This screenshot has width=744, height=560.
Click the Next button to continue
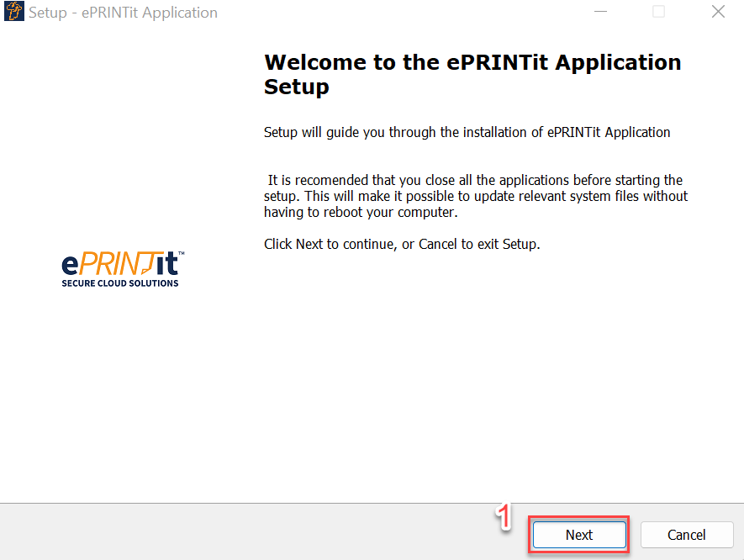578,535
